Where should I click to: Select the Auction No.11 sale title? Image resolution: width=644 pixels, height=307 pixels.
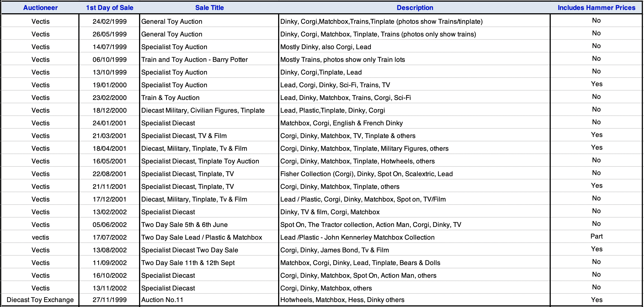click(162, 300)
